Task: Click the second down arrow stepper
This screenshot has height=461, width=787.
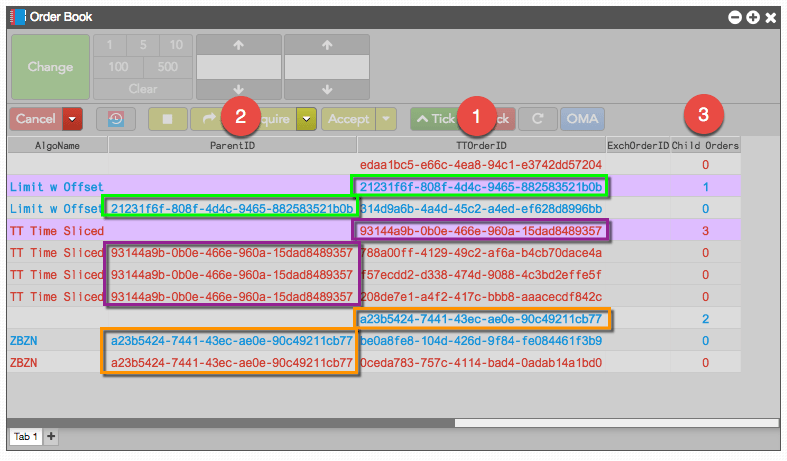Action: pos(327,89)
